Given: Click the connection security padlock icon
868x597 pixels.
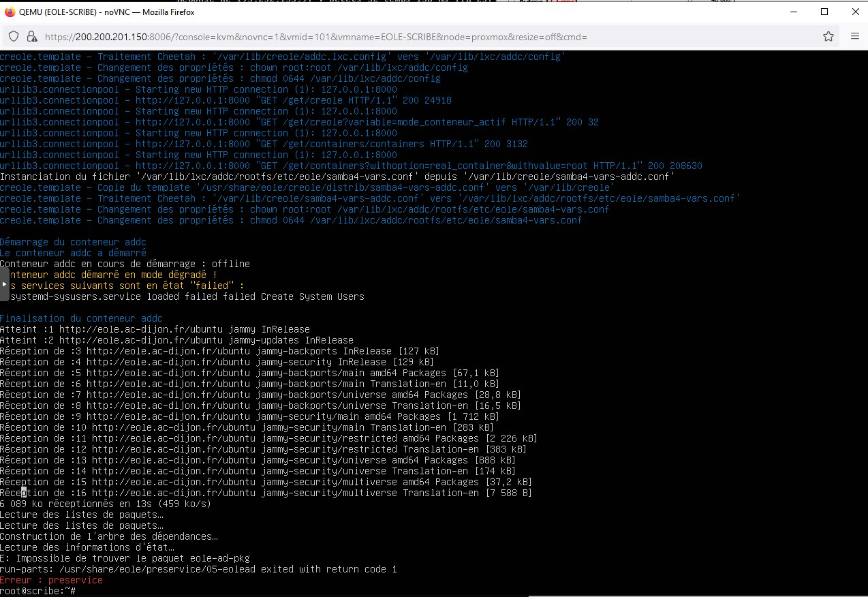Looking at the screenshot, I should pyautogui.click(x=32, y=36).
